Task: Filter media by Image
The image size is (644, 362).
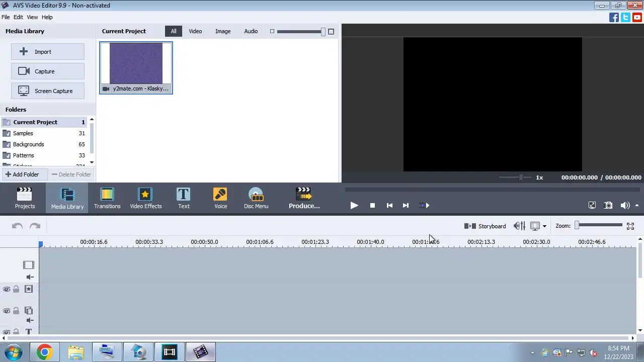Action: click(223, 31)
